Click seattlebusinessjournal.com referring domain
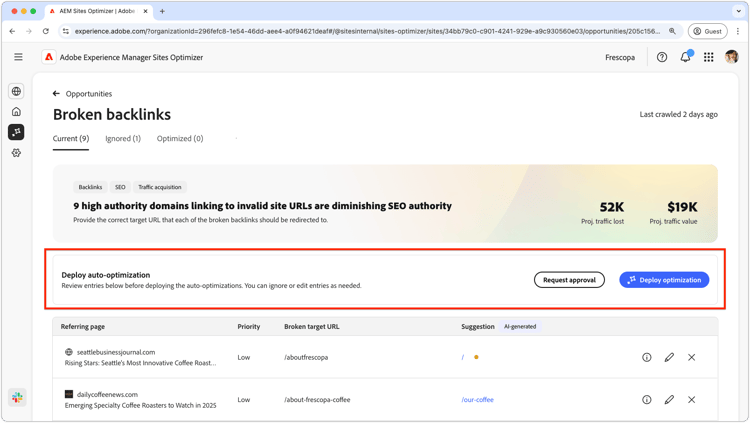750x423 pixels. pyautogui.click(x=116, y=352)
